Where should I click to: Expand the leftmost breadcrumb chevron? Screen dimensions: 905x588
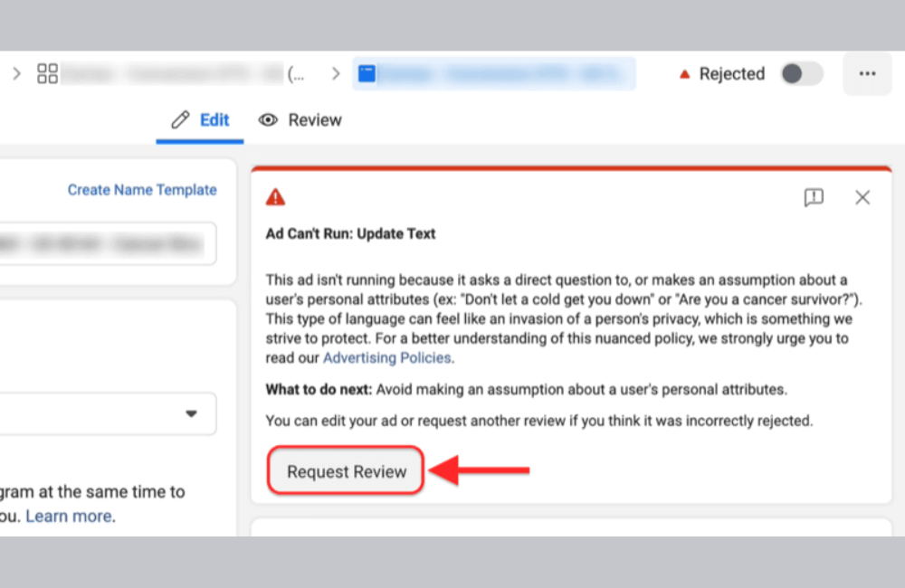[16, 73]
